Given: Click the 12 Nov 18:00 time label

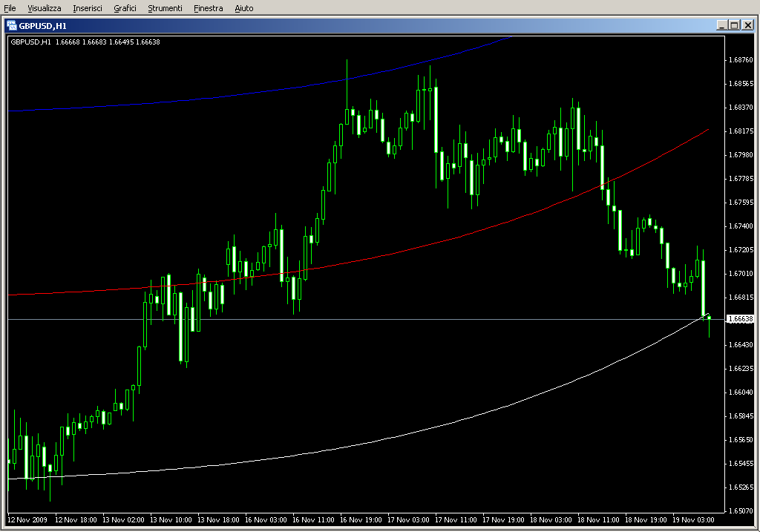Looking at the screenshot, I should pos(76,520).
